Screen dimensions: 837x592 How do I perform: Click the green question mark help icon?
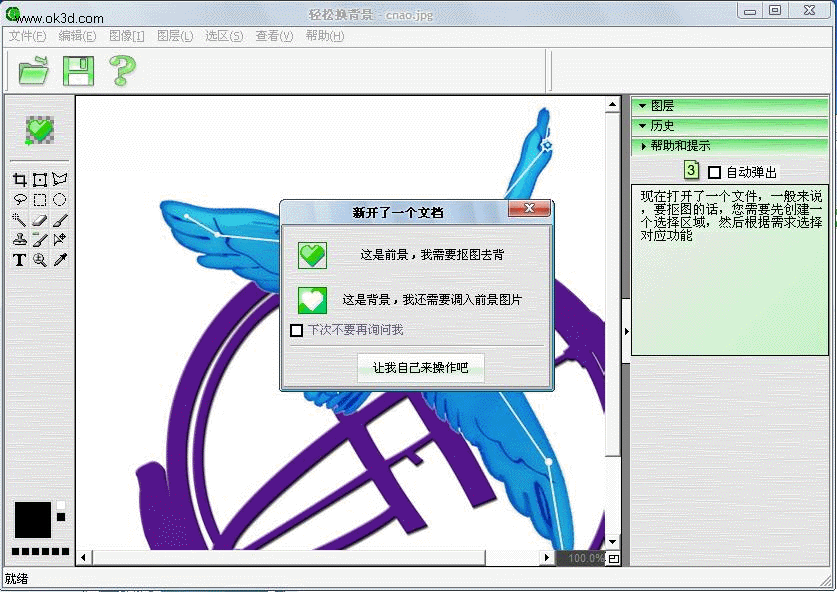pyautogui.click(x=122, y=71)
